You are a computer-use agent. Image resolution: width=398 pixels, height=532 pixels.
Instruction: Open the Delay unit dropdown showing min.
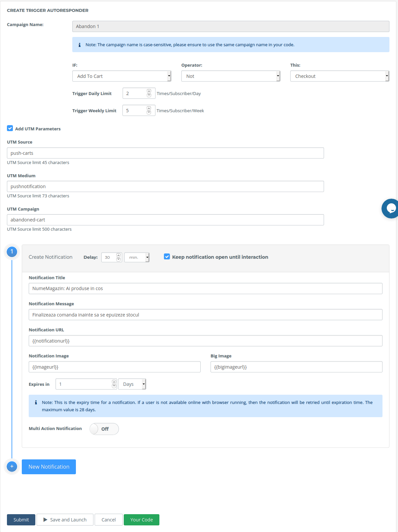[x=137, y=257]
